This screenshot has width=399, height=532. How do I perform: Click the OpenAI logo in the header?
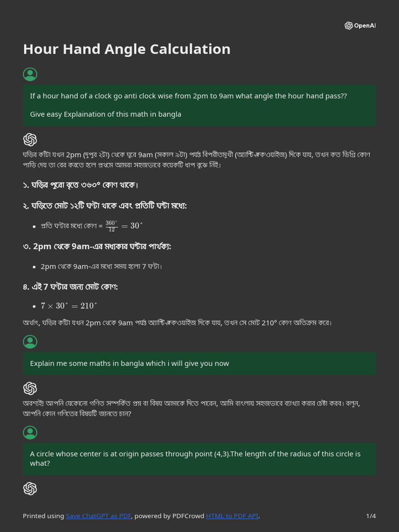pos(360,26)
